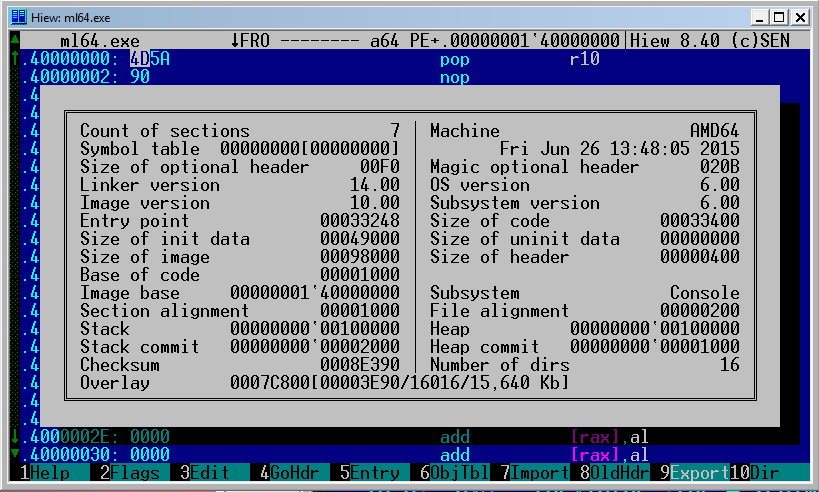Go to header with 4 GoHdr
The image size is (819, 492).
tap(285, 473)
